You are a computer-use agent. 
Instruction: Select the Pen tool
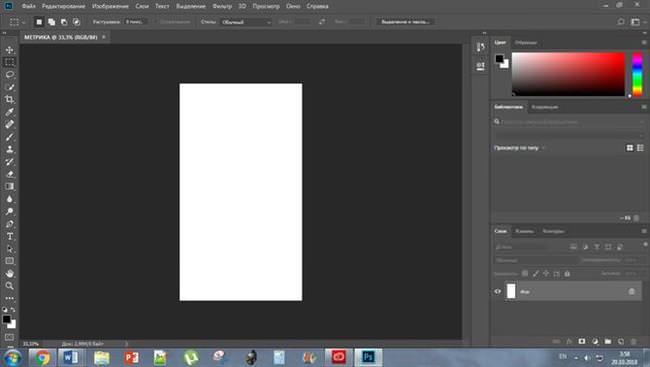tap(10, 224)
